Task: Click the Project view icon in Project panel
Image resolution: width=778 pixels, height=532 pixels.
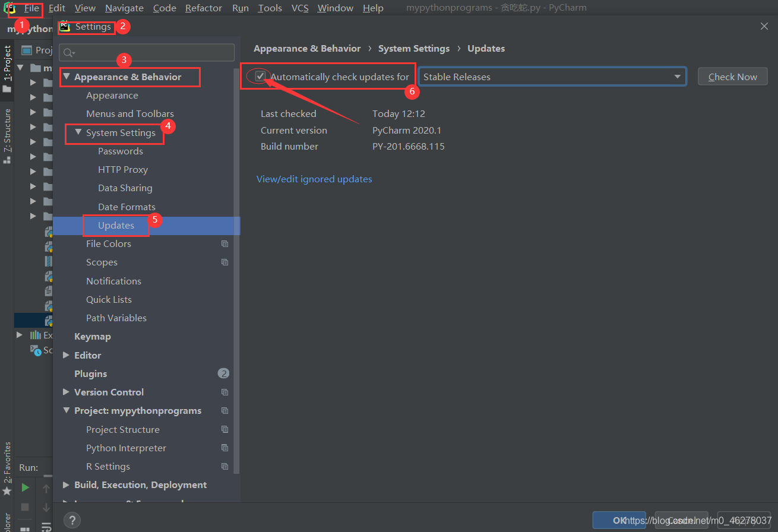Action: click(x=26, y=50)
